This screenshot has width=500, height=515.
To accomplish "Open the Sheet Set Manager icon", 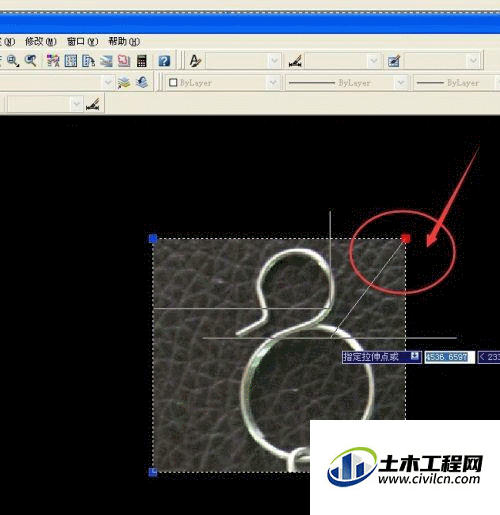I will coord(106,61).
